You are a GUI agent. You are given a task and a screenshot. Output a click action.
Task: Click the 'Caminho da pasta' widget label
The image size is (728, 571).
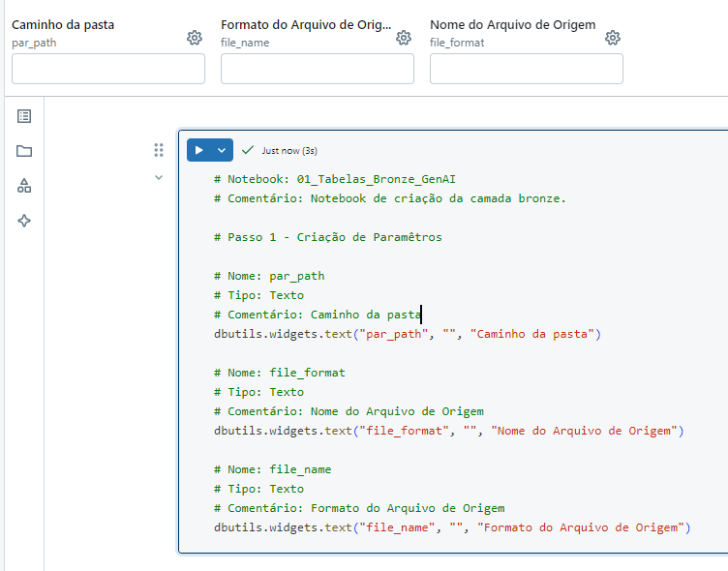[x=63, y=24]
